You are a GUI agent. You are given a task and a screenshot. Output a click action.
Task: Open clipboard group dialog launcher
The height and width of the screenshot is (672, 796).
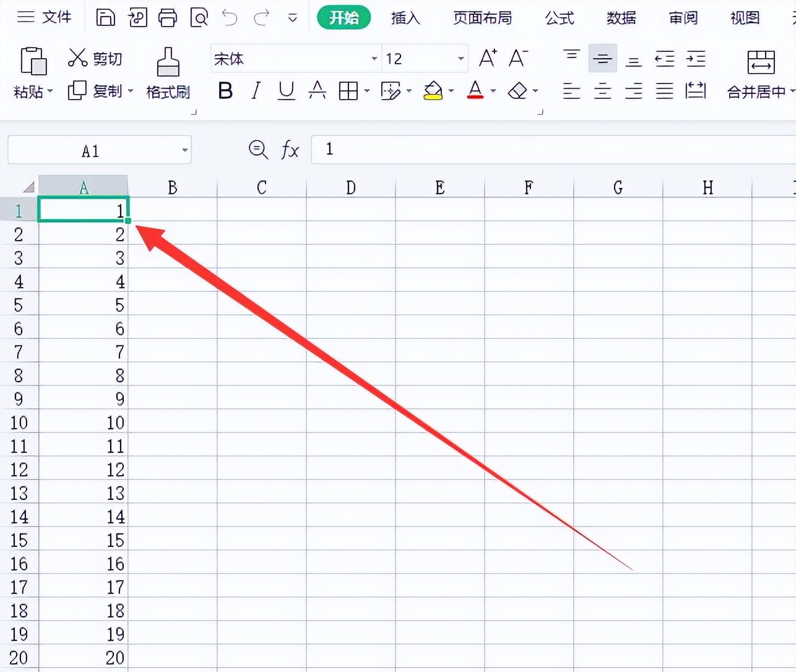194,113
